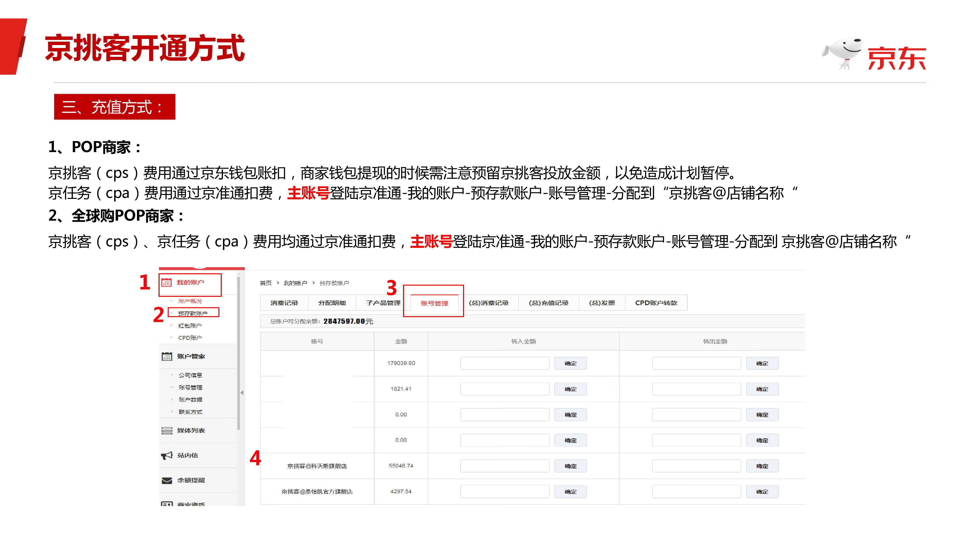Confirm 转入金额 for the 179039.80 row

(570, 363)
